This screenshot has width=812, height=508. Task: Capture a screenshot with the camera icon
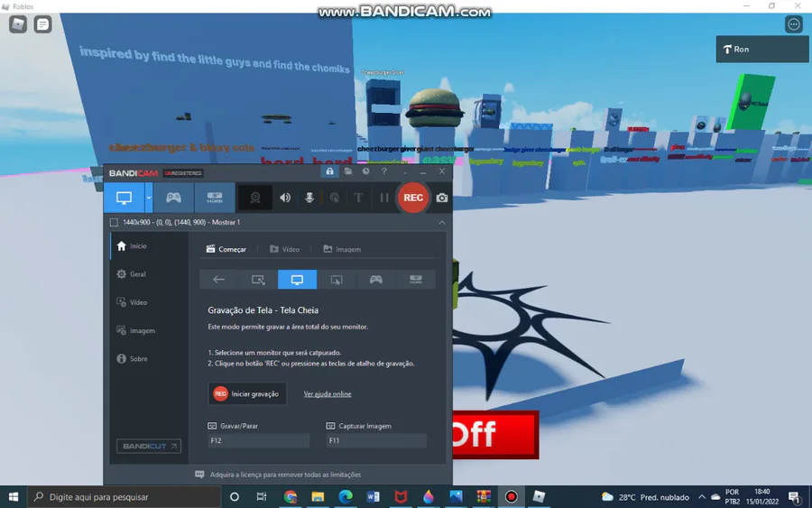(442, 198)
